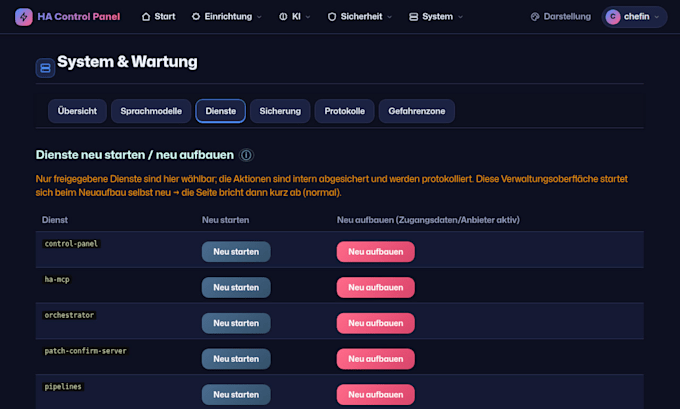Viewport: 680px width, 409px height.
Task: Switch to the Sicherung tab
Action: pos(280,111)
